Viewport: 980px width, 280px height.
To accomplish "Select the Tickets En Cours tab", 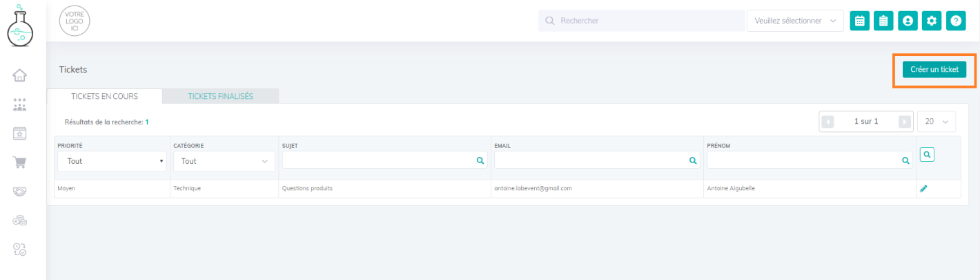I will click(104, 96).
